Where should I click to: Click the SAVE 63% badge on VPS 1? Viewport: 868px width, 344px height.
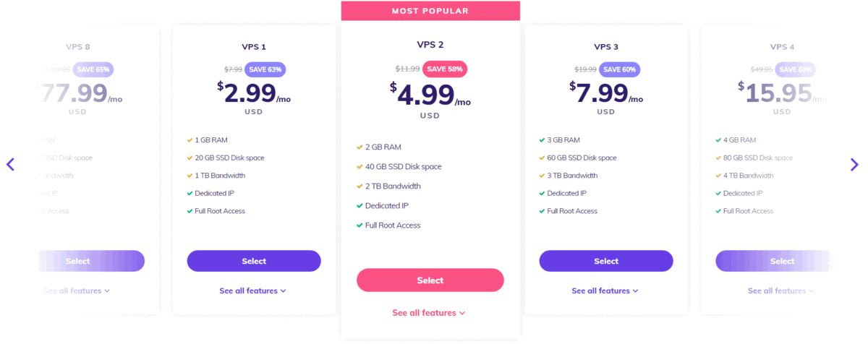pos(265,69)
